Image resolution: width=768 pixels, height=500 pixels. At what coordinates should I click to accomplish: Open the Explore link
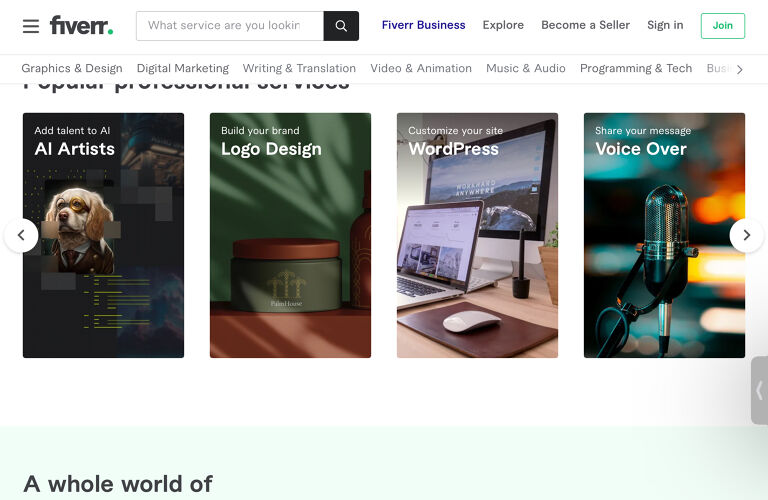click(503, 25)
